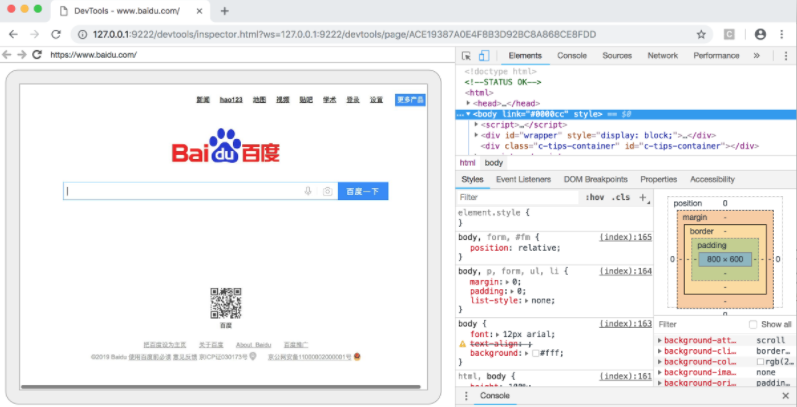Toggle the .cls classes button
Screen dimensions: 797x407
(x=620, y=197)
